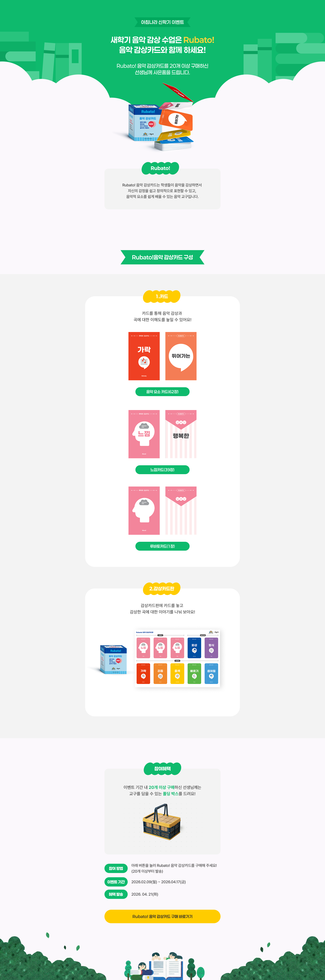Select the orange 리듬 card on the board
Screen dimensions: 325x980
point(160,673)
